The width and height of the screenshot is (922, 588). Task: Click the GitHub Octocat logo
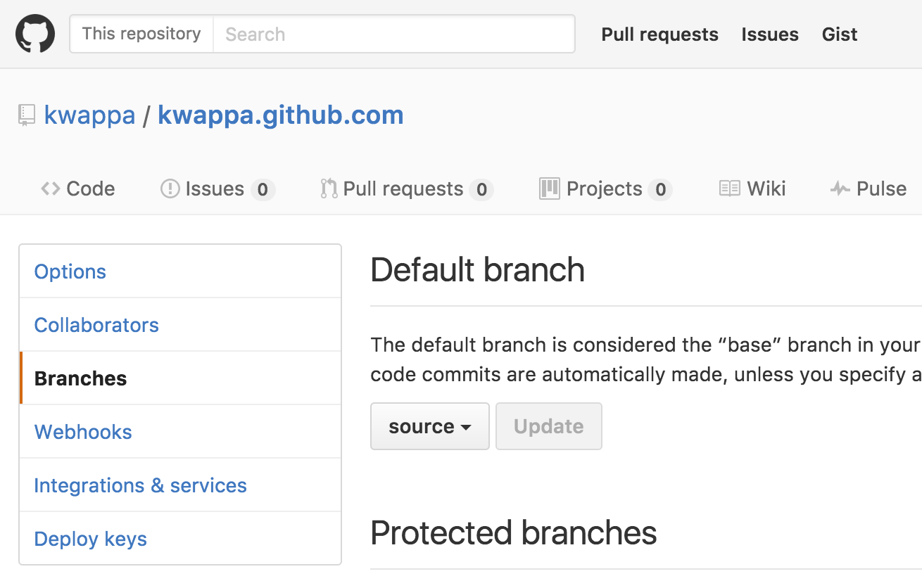pos(35,34)
